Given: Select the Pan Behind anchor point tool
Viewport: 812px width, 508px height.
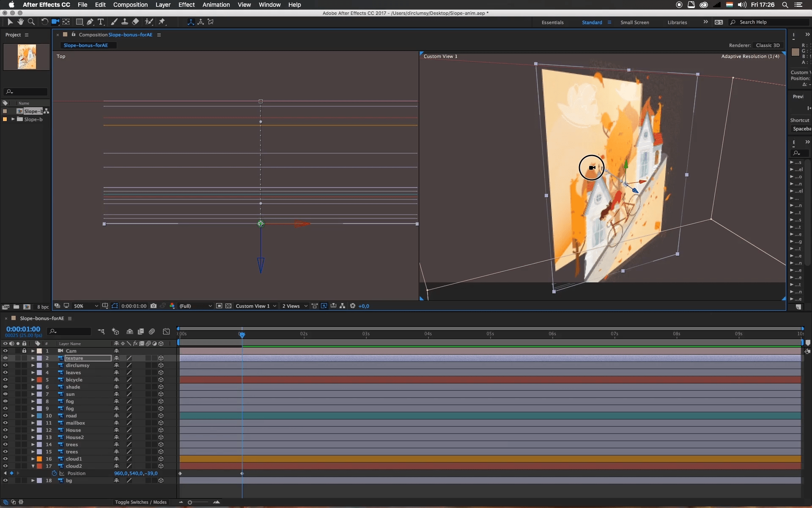Looking at the screenshot, I should click(x=66, y=22).
